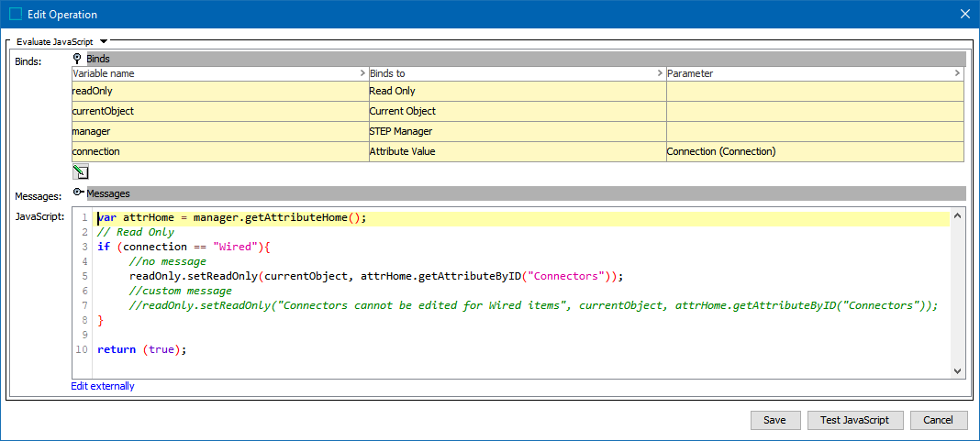Open the Variable name column header arrow
The width and height of the screenshot is (980, 441).
coord(362,73)
